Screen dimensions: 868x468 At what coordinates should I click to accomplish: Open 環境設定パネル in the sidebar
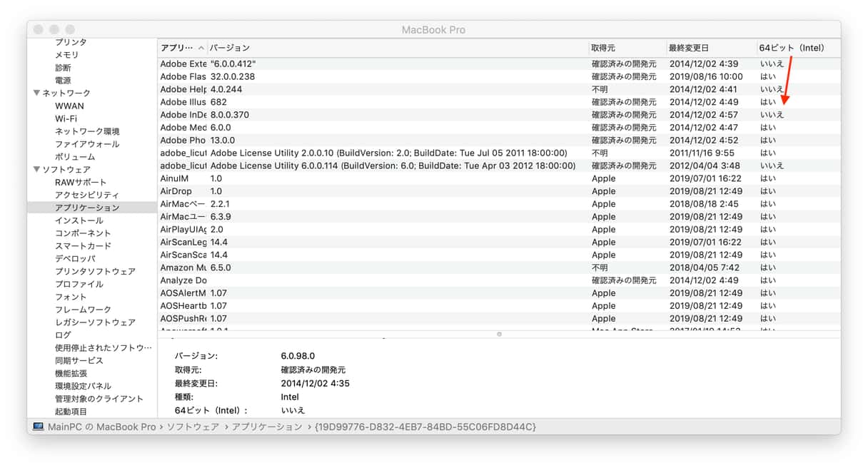83,386
